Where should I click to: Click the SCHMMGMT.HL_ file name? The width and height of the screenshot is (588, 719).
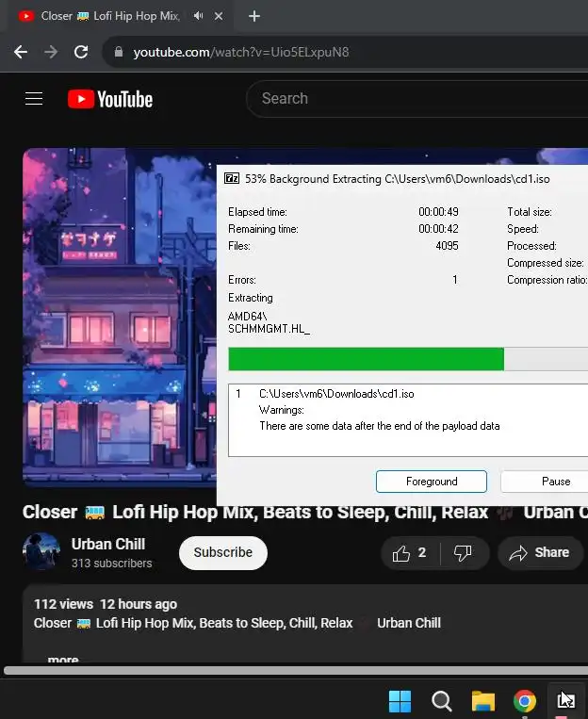coord(269,329)
